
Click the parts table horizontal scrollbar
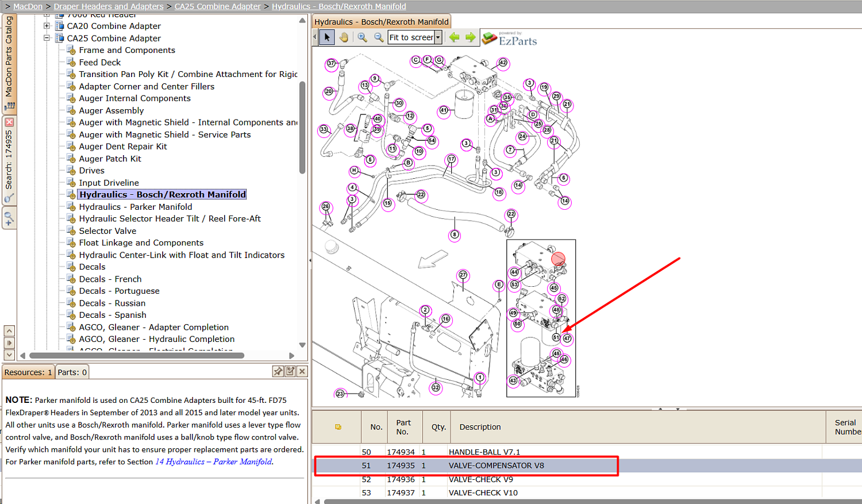(592, 501)
